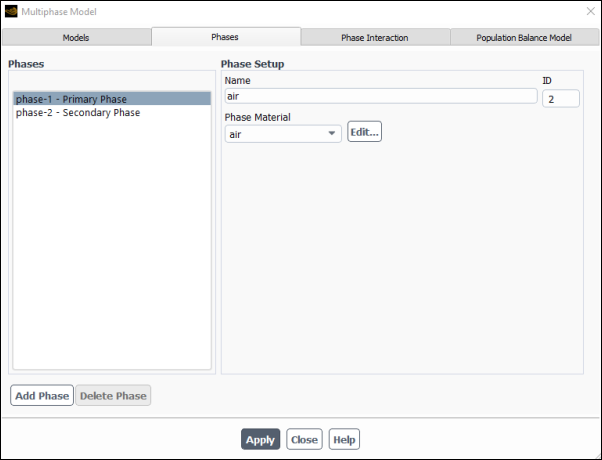The height and width of the screenshot is (460, 602).
Task: Click the phase ID field
Action: coord(561,99)
